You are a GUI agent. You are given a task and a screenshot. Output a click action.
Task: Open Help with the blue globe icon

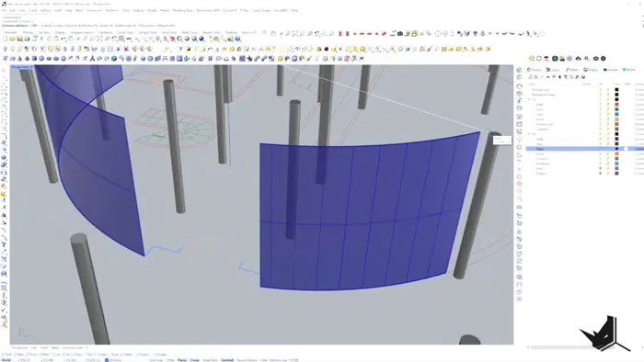(237, 39)
